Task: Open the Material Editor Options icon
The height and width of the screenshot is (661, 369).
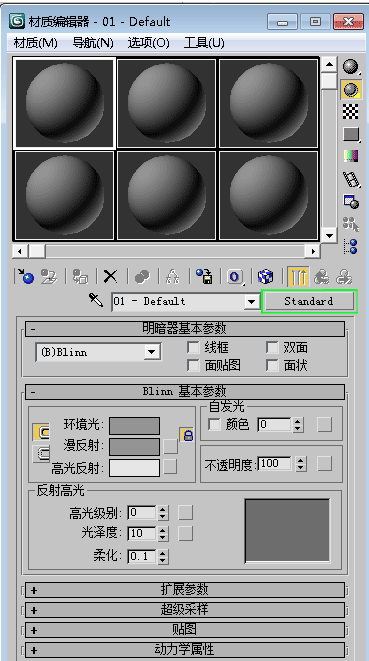Action: [350, 202]
